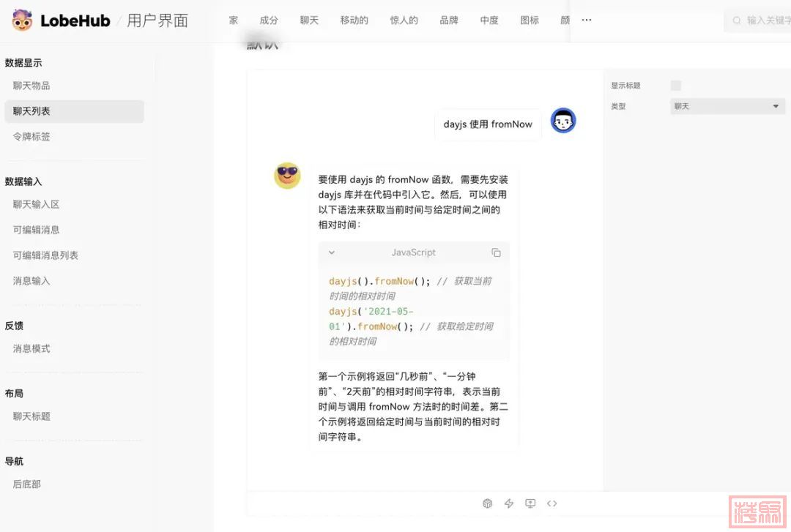Click the sunglasses emoji assistant avatar
Image resolution: width=791 pixels, height=532 pixels.
[288, 176]
